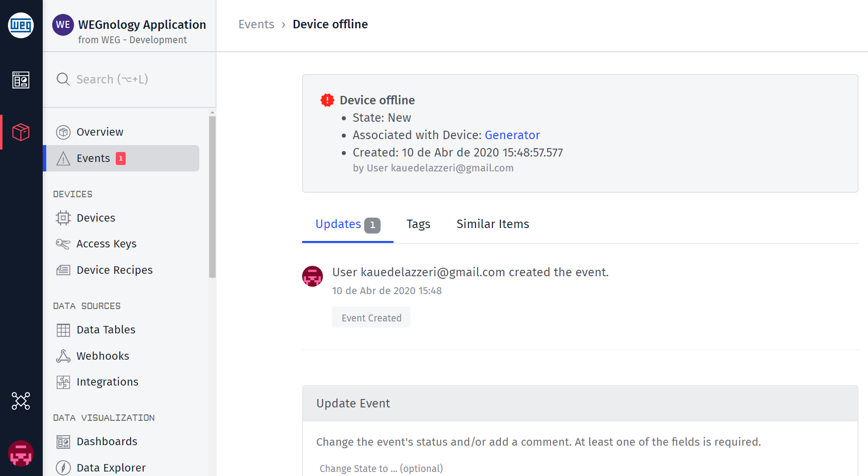Click the WE application avatar badge
Screen dimensions: 868x476
click(63, 25)
